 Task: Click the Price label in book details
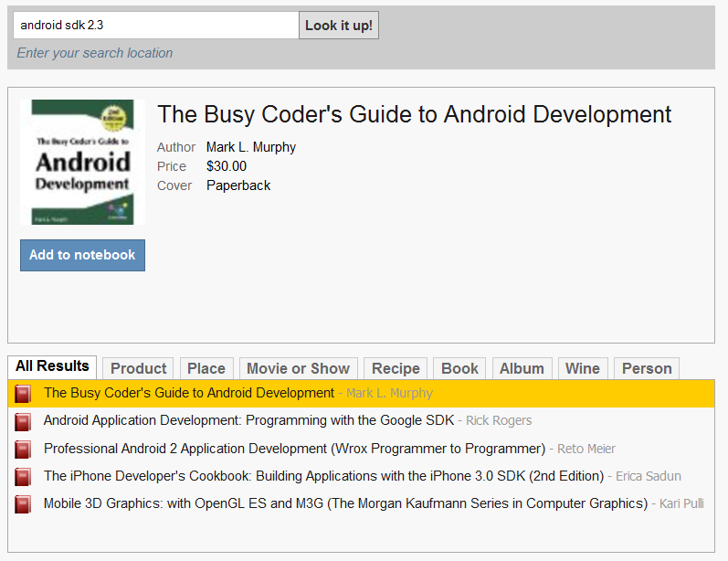(172, 166)
